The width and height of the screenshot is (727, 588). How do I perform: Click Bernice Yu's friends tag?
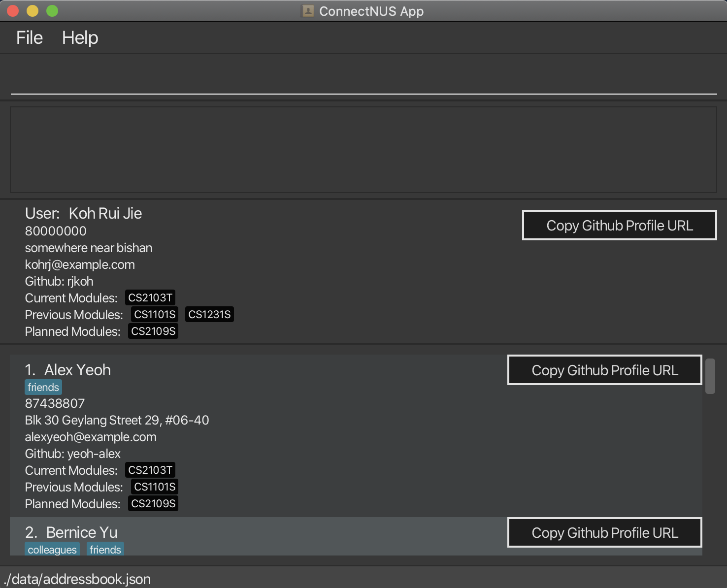click(105, 549)
